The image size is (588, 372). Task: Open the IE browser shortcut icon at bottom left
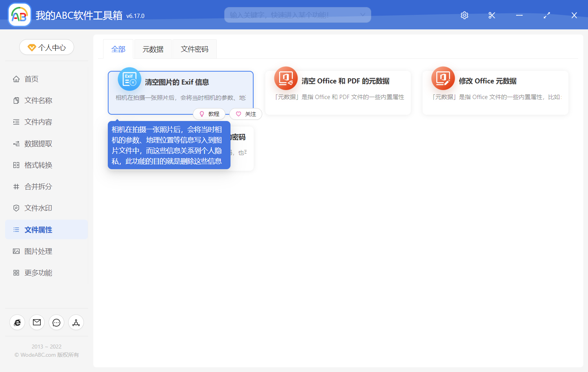17,322
